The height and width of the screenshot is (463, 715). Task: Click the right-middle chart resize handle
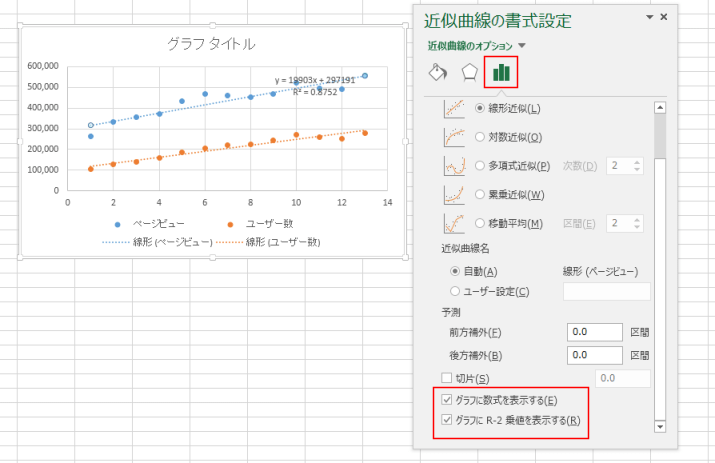click(x=405, y=141)
